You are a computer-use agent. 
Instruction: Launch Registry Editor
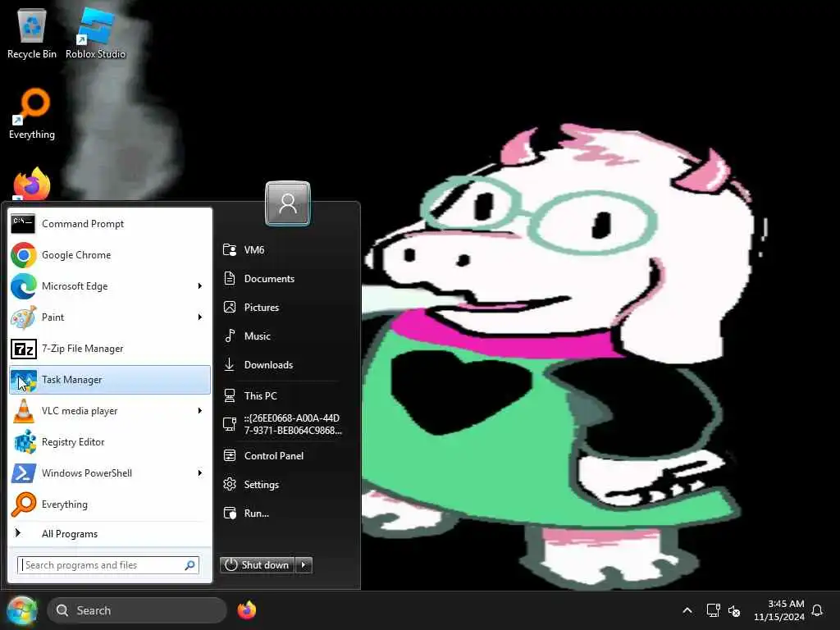[110, 442]
